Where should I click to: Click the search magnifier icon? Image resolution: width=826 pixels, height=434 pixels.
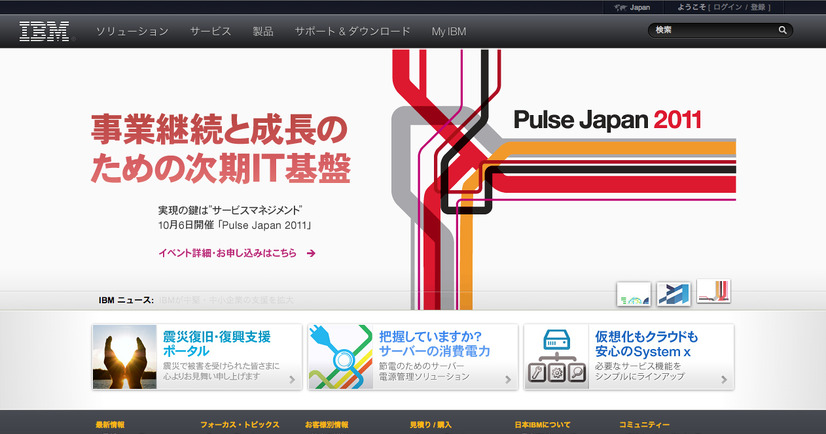point(782,30)
